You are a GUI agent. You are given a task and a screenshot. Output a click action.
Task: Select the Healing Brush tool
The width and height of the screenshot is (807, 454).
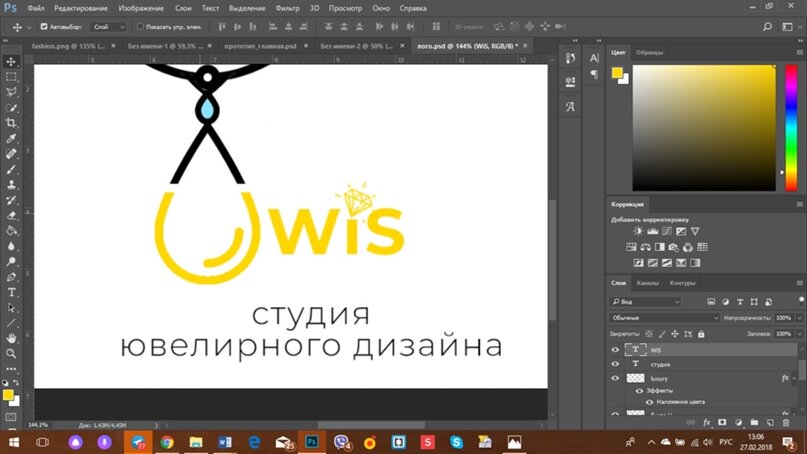coord(11,154)
